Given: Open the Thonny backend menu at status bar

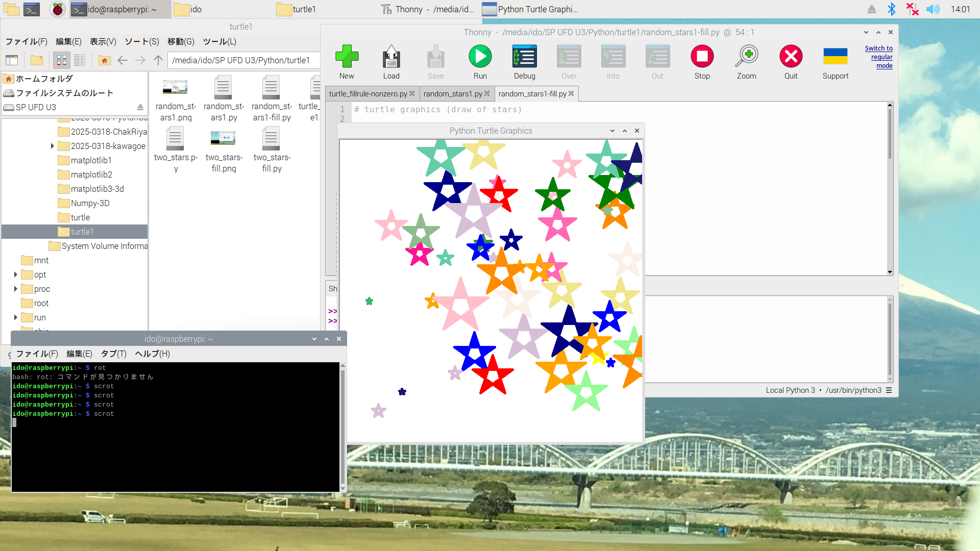Looking at the screenshot, I should (889, 390).
